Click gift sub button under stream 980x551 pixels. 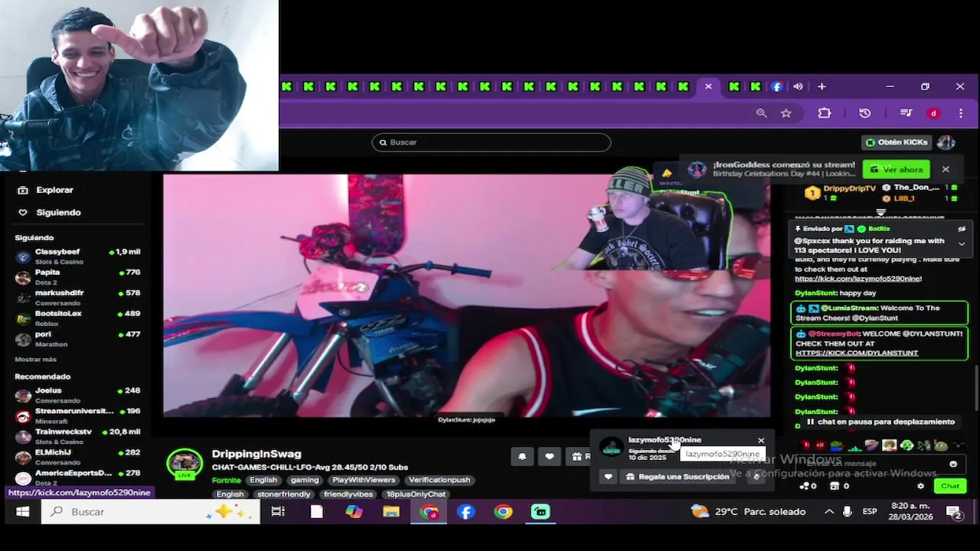(x=579, y=457)
